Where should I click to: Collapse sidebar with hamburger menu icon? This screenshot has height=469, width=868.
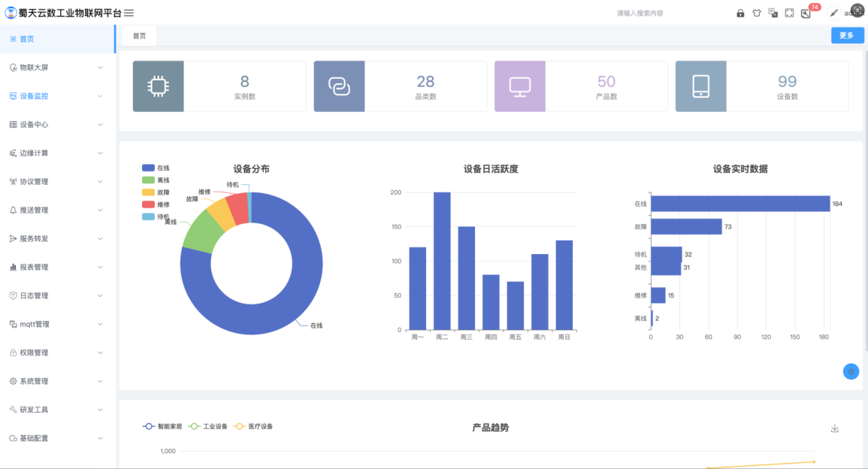(129, 13)
